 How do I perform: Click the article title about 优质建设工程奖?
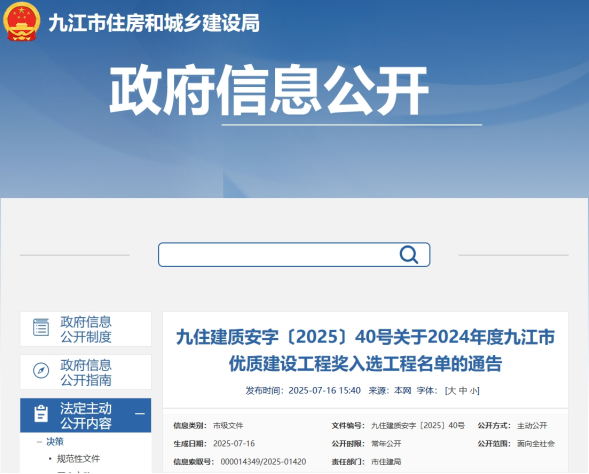click(x=365, y=350)
